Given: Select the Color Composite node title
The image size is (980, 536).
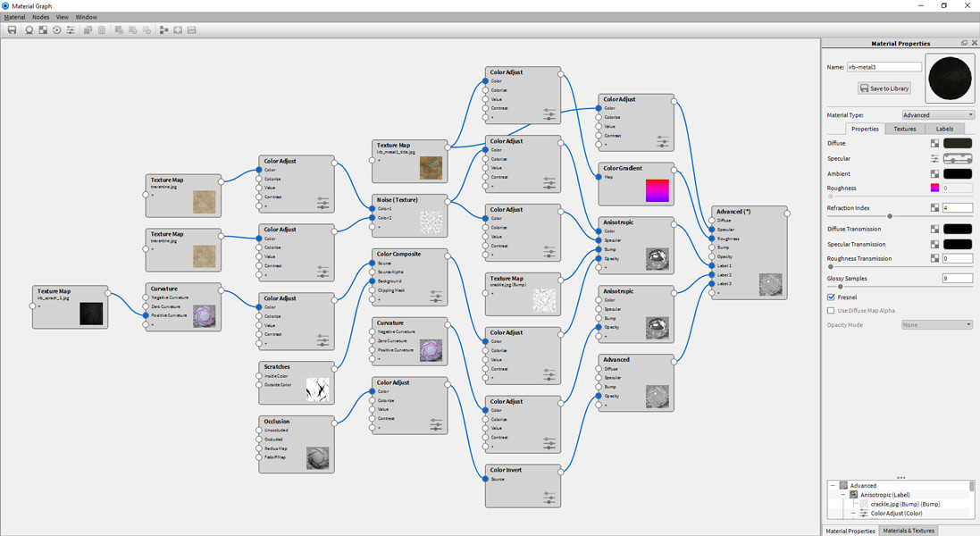Looking at the screenshot, I should 398,255.
